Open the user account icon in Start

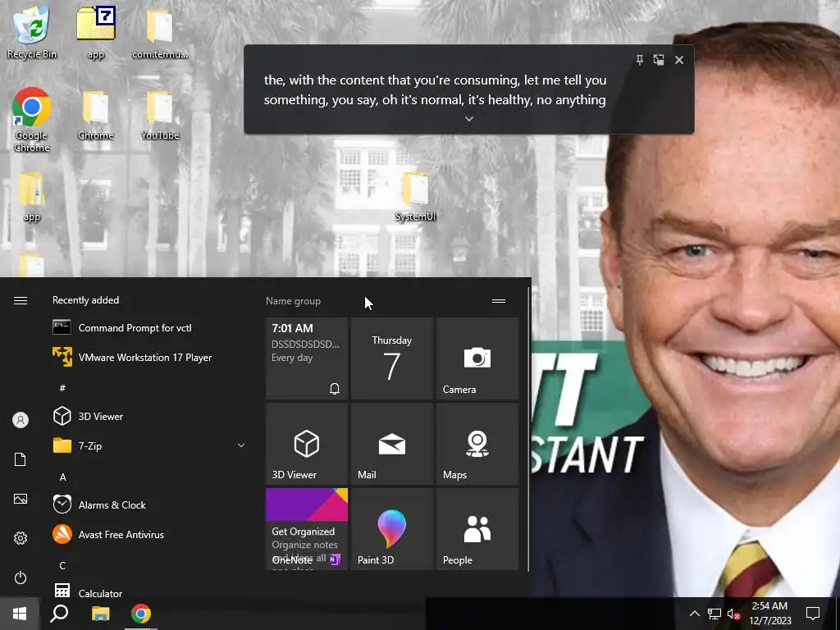pyautogui.click(x=21, y=420)
